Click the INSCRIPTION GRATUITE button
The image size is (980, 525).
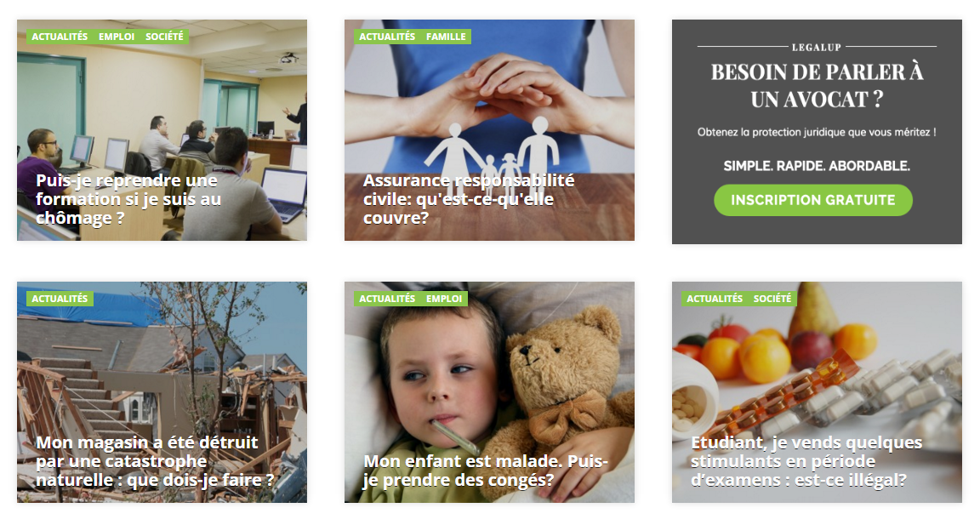[x=813, y=200]
